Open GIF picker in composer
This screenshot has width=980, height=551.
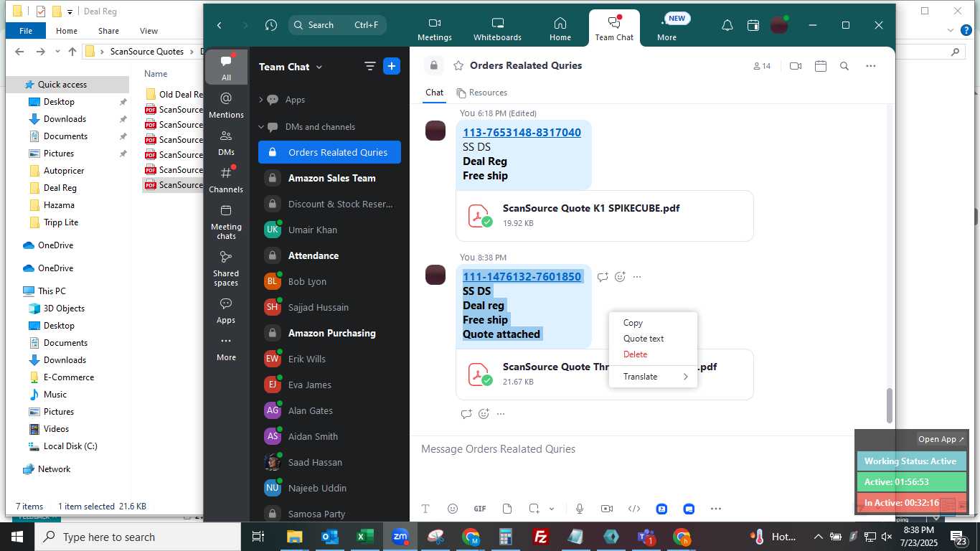coord(480,509)
